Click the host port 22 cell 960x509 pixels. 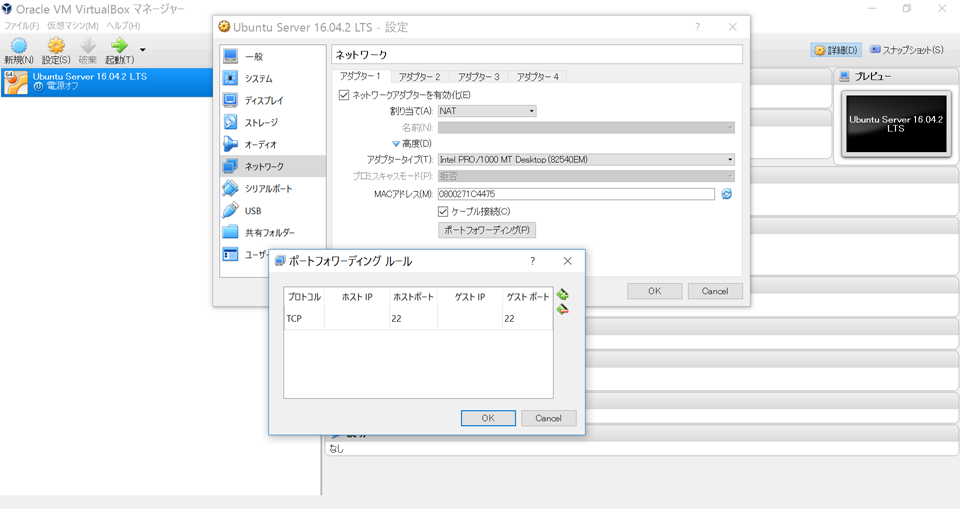coord(413,319)
